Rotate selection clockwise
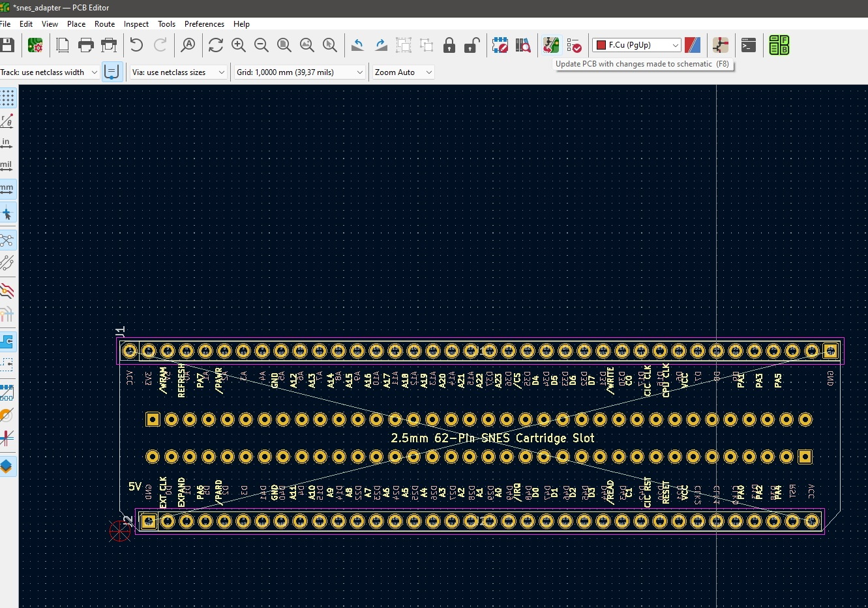 381,45
